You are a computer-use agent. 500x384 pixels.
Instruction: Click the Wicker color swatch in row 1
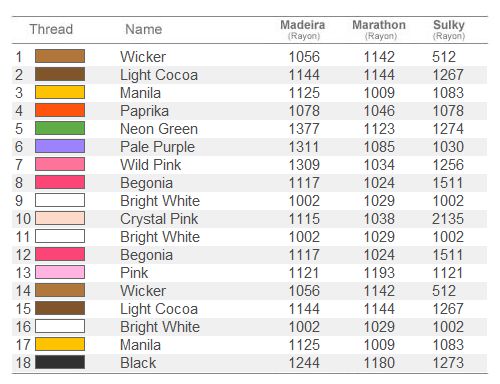click(60, 56)
